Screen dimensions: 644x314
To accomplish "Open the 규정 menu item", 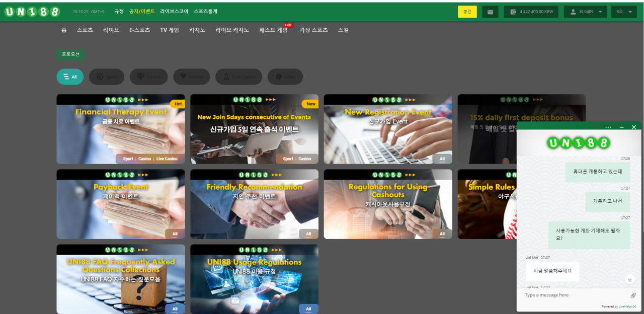I will pos(119,11).
